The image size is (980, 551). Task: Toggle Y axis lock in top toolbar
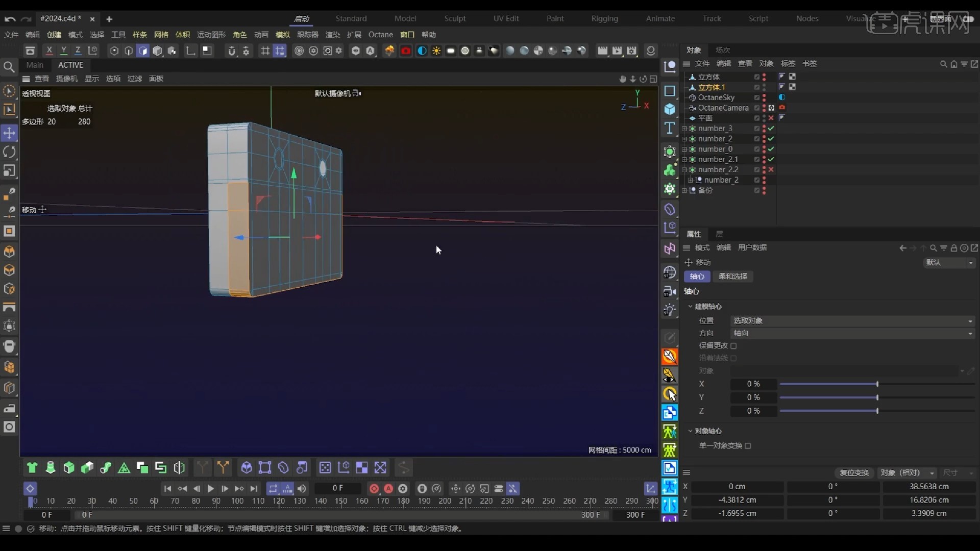pyautogui.click(x=63, y=51)
